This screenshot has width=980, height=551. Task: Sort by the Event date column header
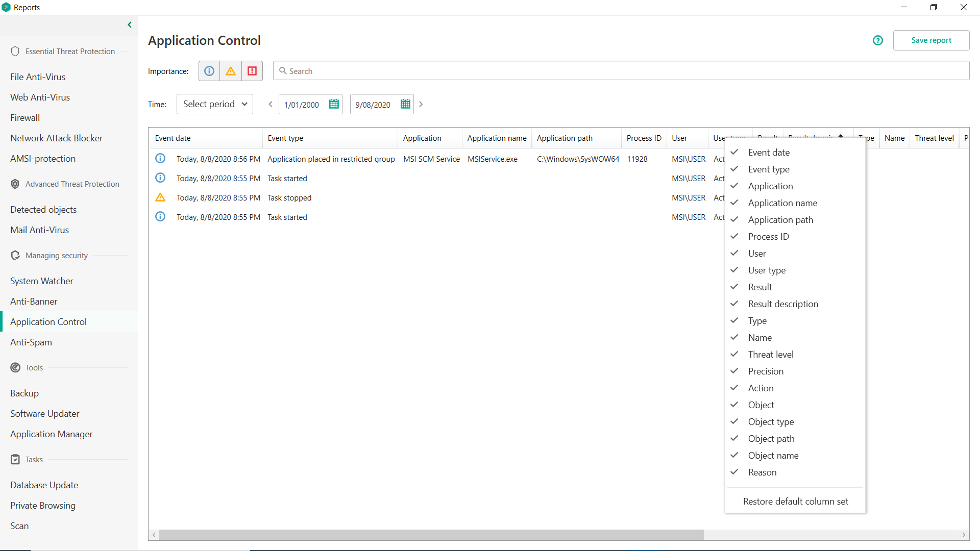click(x=206, y=138)
